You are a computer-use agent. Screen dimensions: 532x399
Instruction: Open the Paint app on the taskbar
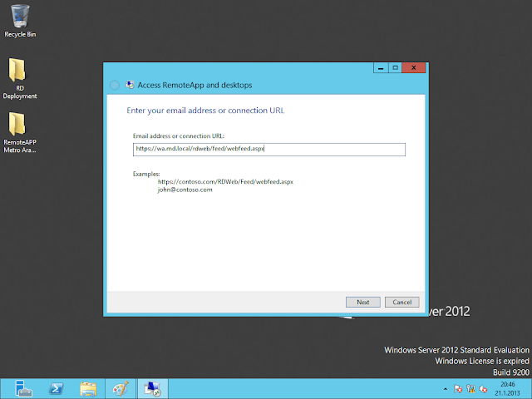(x=121, y=387)
